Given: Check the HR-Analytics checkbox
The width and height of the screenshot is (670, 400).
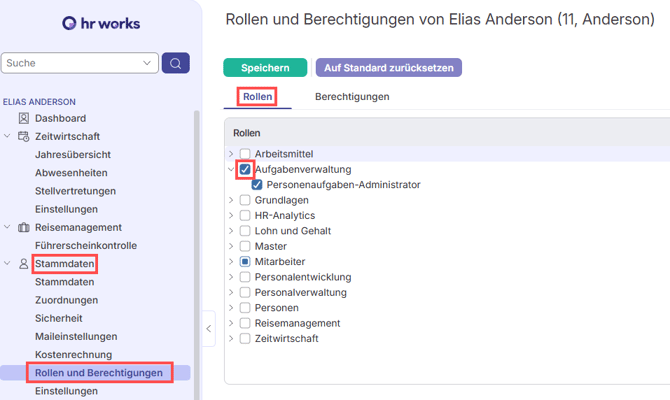Looking at the screenshot, I should (x=245, y=215).
